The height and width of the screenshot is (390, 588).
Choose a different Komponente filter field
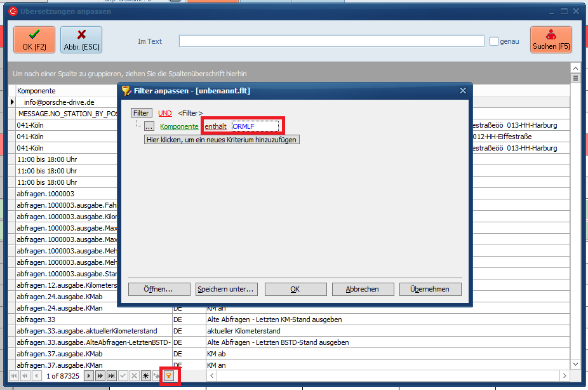click(x=178, y=126)
